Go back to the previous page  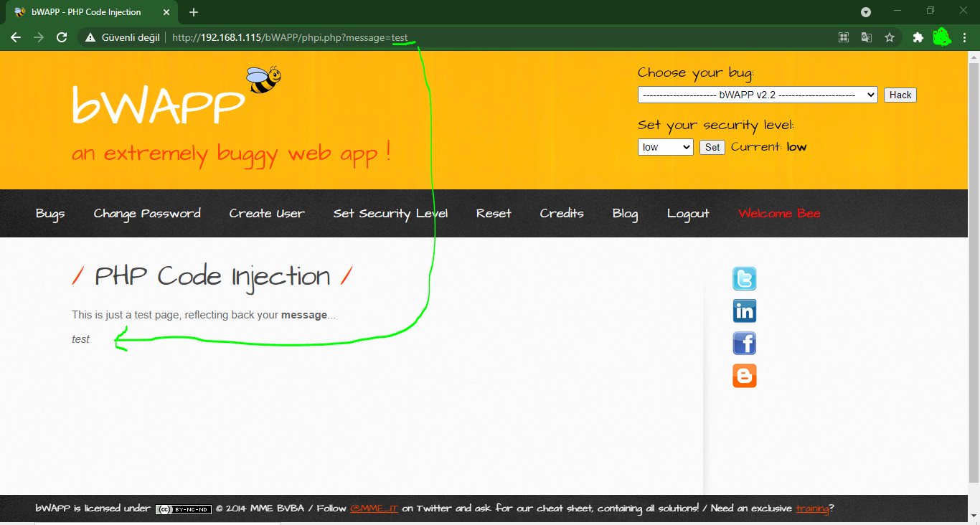pyautogui.click(x=16, y=37)
